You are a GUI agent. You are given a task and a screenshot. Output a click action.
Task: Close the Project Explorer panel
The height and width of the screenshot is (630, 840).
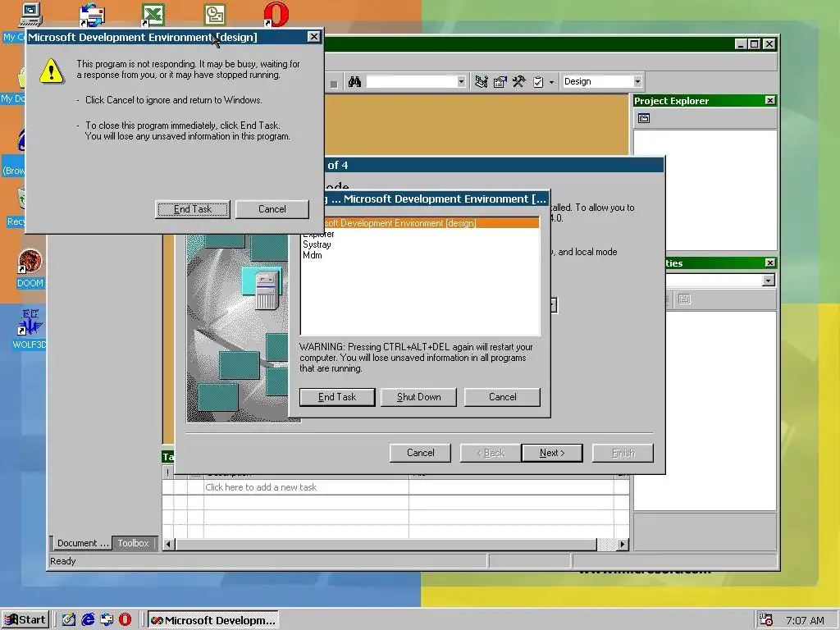tap(769, 101)
